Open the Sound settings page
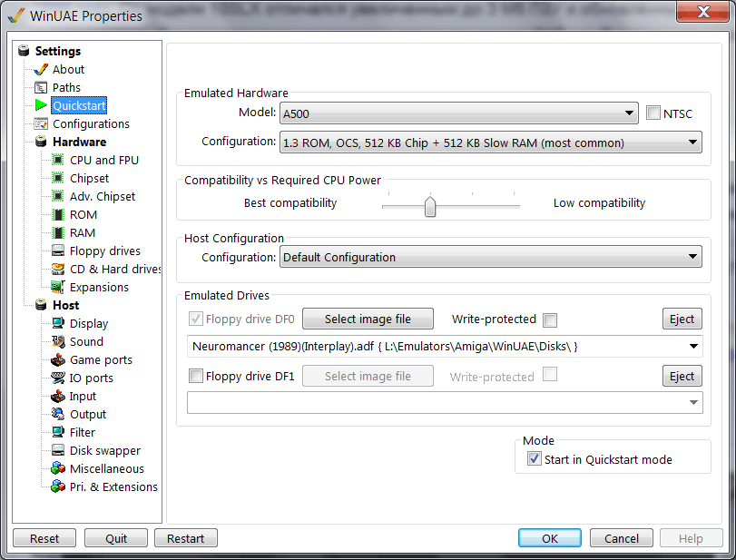Screen dimensions: 736x560 point(87,342)
